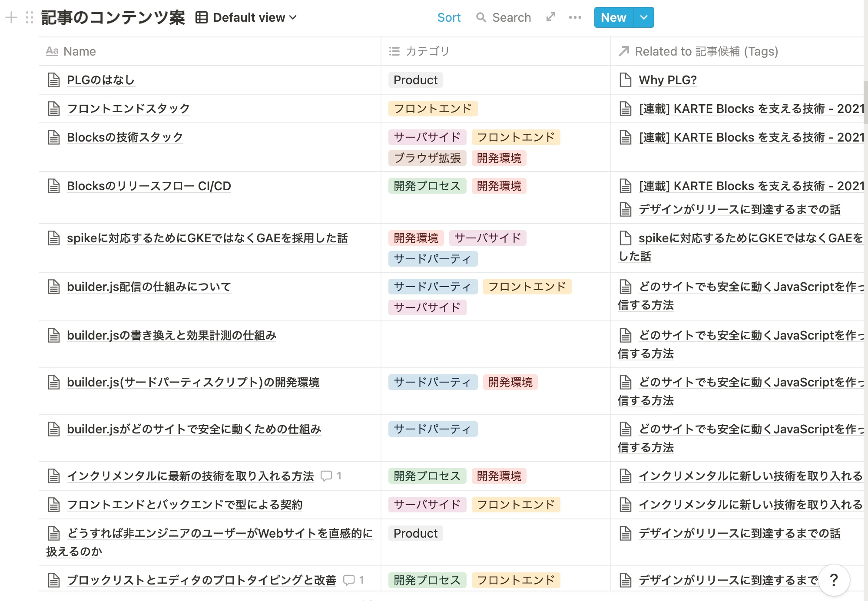Click the expand full-page arrows icon
The image size is (868, 601).
pos(550,17)
